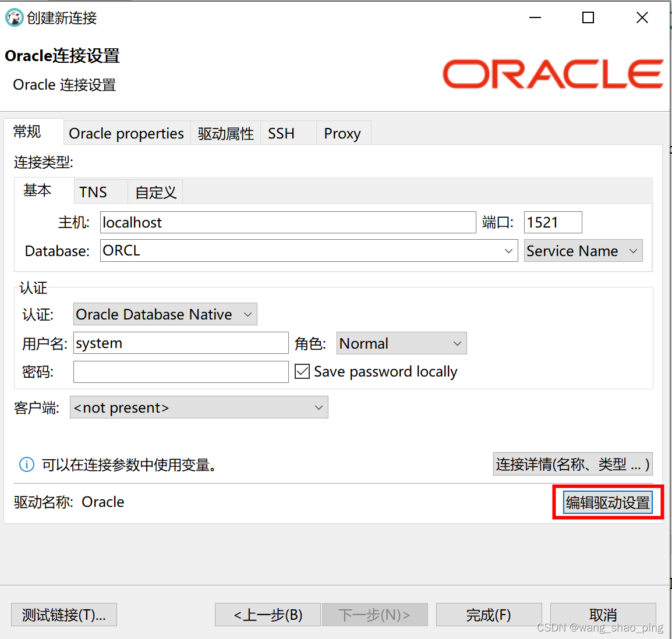Go back with <上一步(B) button
Viewport: 672px width, 639px height.
[268, 615]
